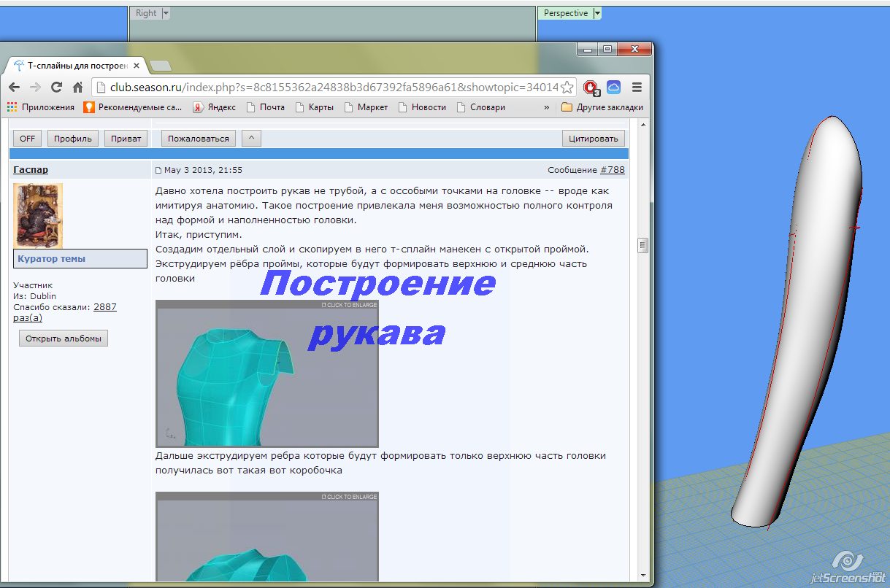Click the Профиль button
The height and width of the screenshot is (588, 890).
click(x=73, y=139)
